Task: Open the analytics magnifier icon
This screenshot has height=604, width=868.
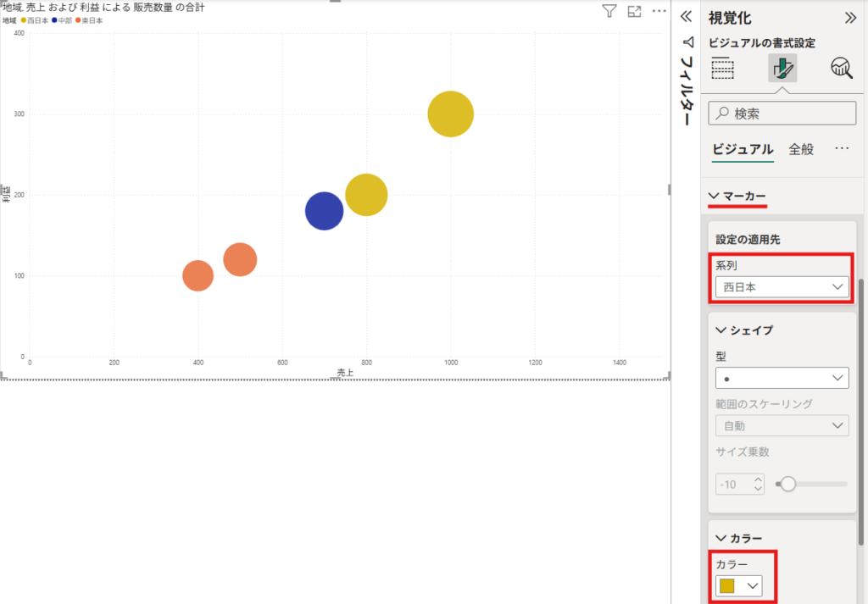Action: (x=841, y=68)
